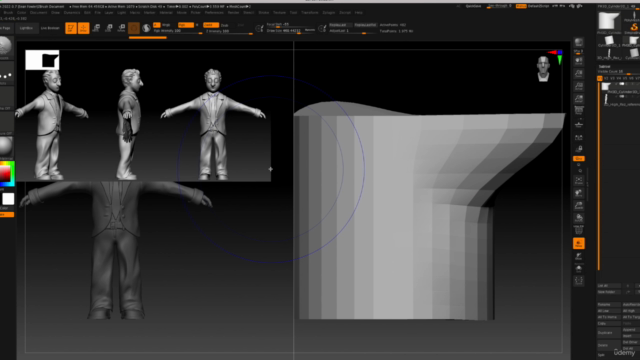Toggle the A button left of Mrgb
Viewport: 640px width, 360px height.
tap(156, 25)
